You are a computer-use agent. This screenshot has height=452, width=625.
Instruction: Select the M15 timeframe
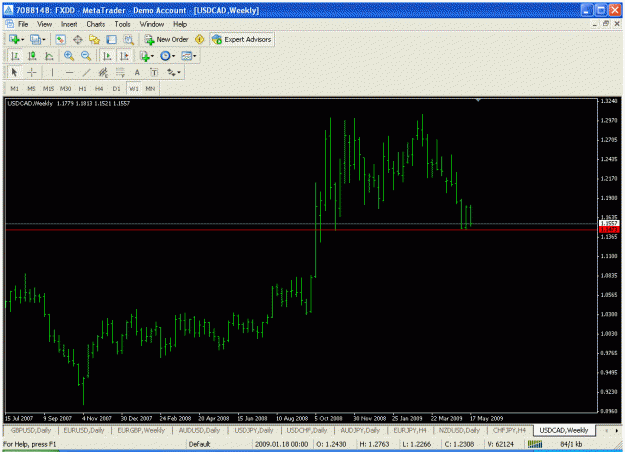pos(48,88)
